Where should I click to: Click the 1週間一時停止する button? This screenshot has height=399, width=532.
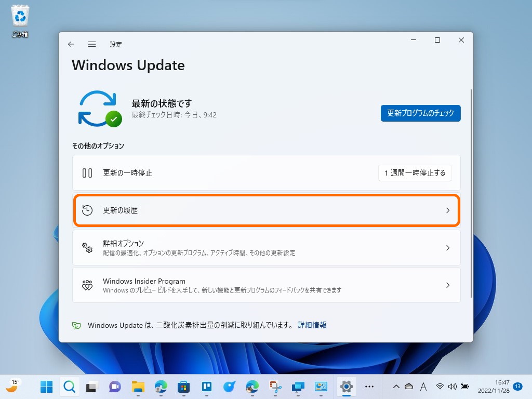[415, 172]
